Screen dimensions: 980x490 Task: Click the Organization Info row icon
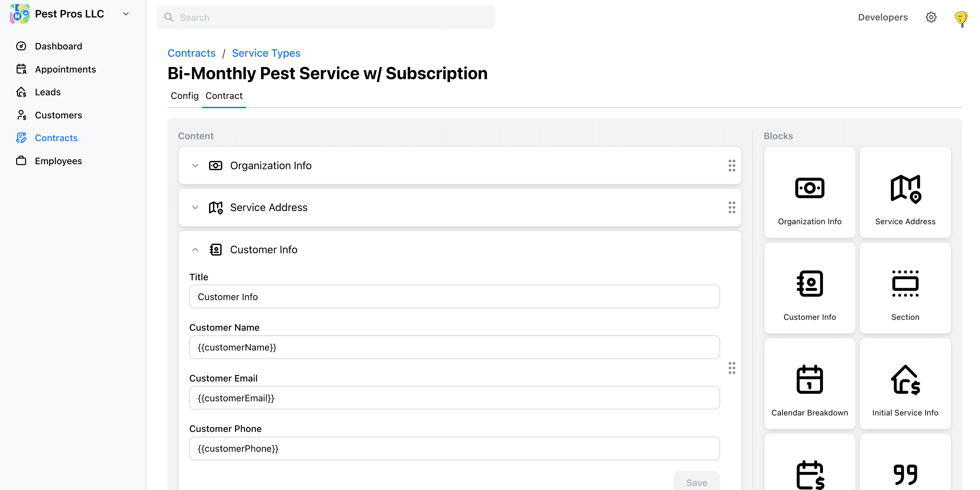pyautogui.click(x=216, y=166)
